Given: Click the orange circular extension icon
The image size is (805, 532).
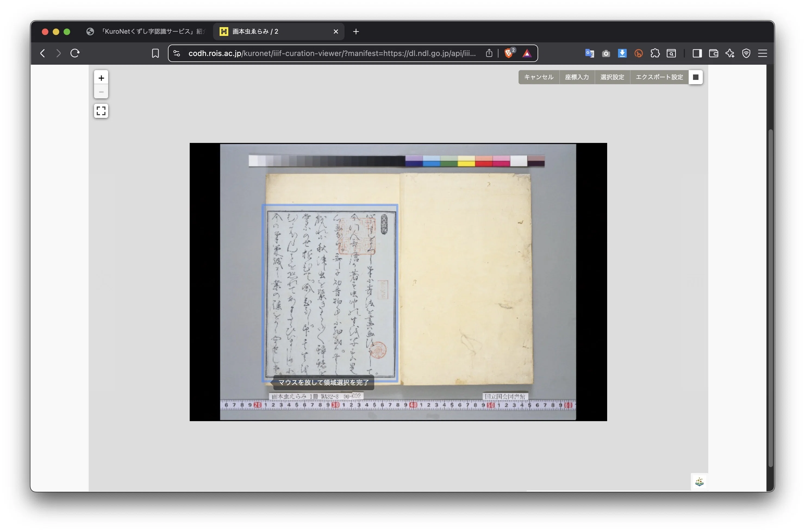Looking at the screenshot, I should (638, 53).
